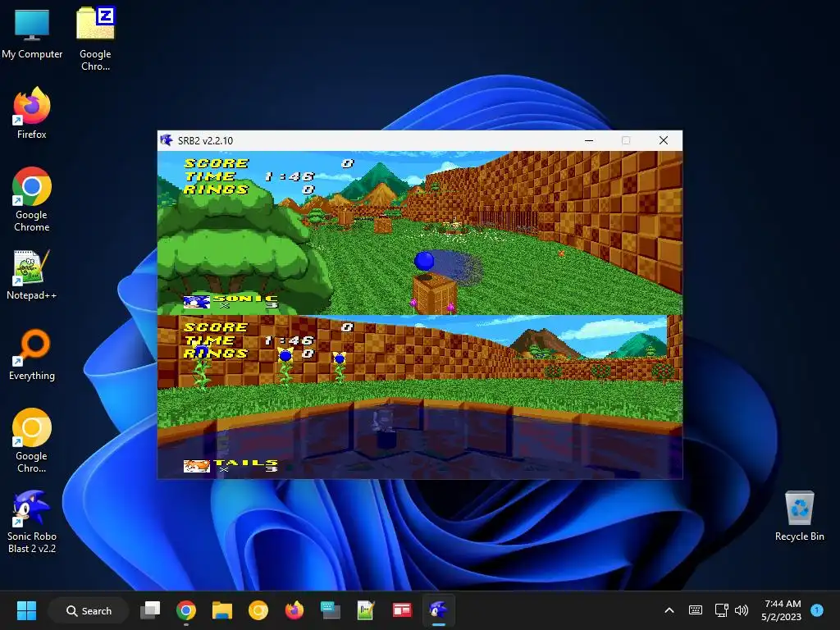Viewport: 840px width, 630px height.
Task: Click the SRB2 Sonic icon in the taskbar
Action: tap(438, 610)
